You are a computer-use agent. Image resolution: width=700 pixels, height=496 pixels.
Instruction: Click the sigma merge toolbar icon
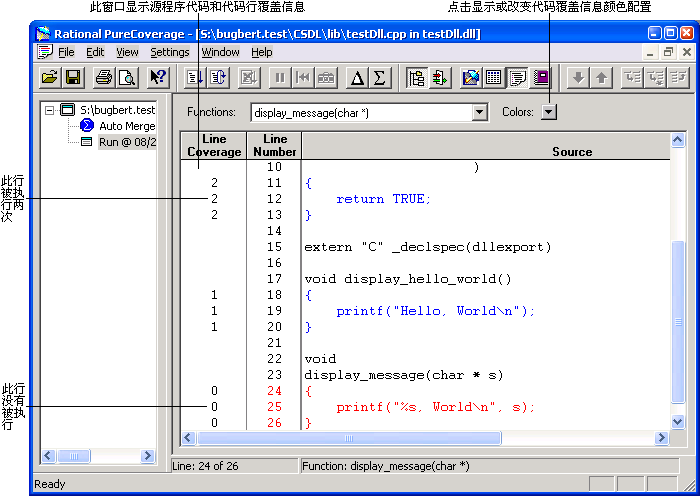(x=380, y=78)
